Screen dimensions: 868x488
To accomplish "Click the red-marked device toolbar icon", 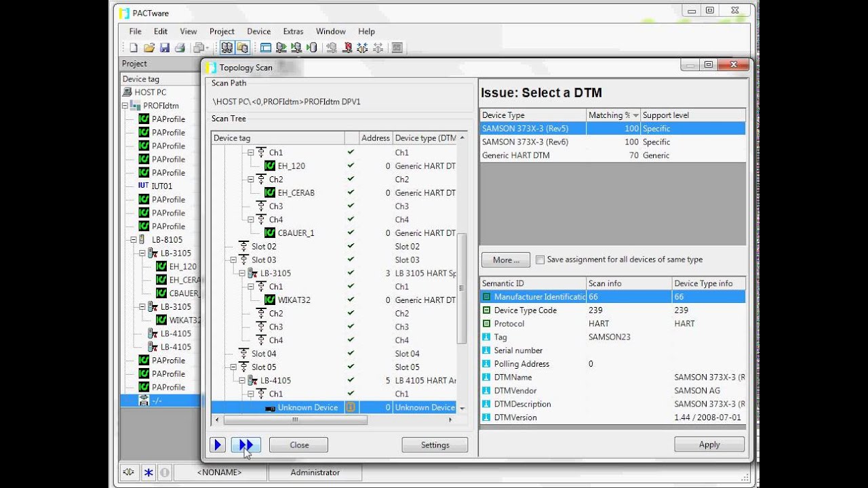I will (347, 47).
